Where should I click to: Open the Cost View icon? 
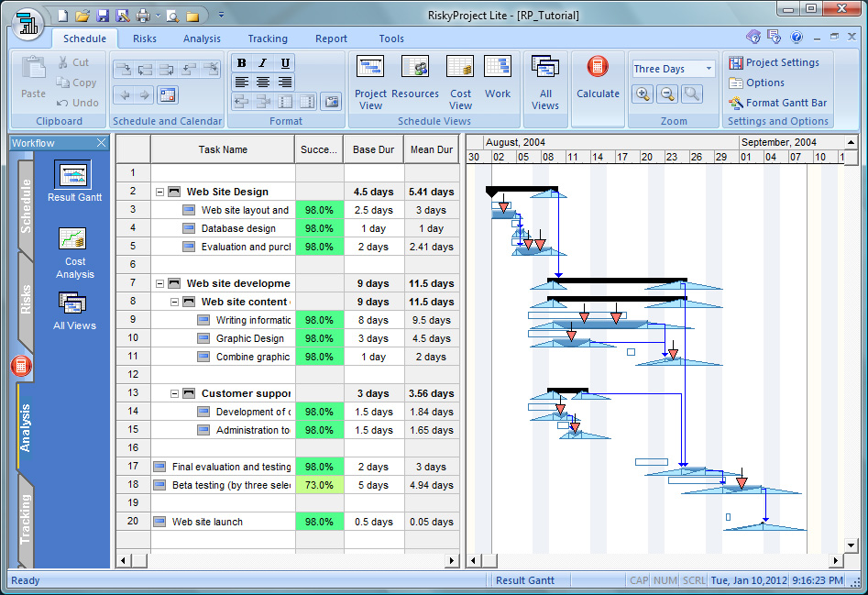pyautogui.click(x=460, y=69)
